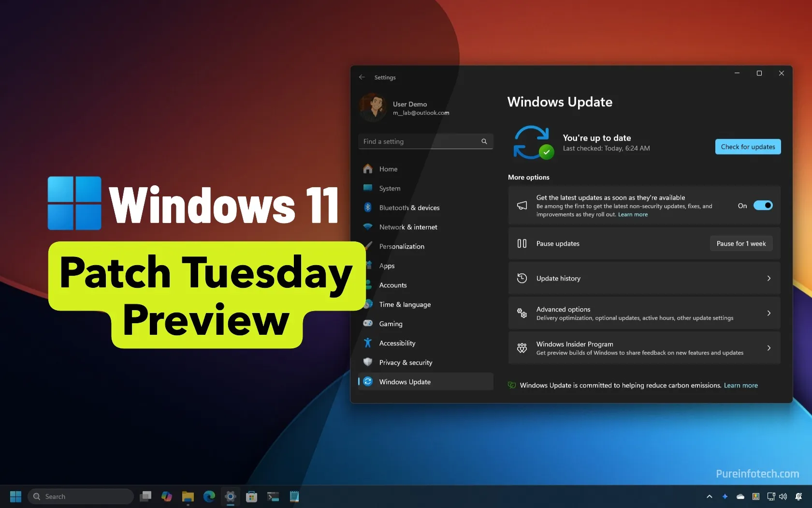Turn off get latest updates toggle
Viewport: 812px width, 508px height.
tap(763, 206)
